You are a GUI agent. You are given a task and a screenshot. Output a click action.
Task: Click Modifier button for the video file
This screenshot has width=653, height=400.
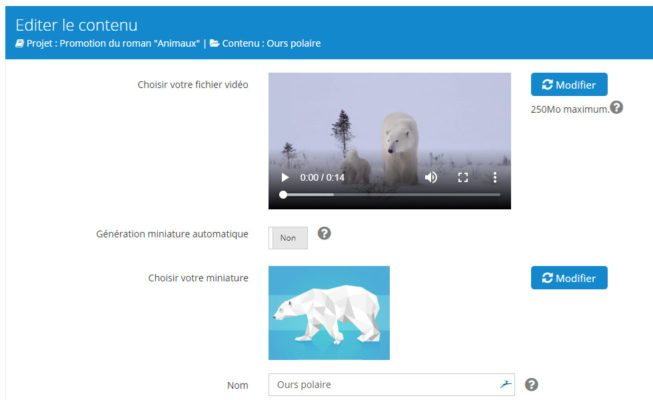(569, 85)
